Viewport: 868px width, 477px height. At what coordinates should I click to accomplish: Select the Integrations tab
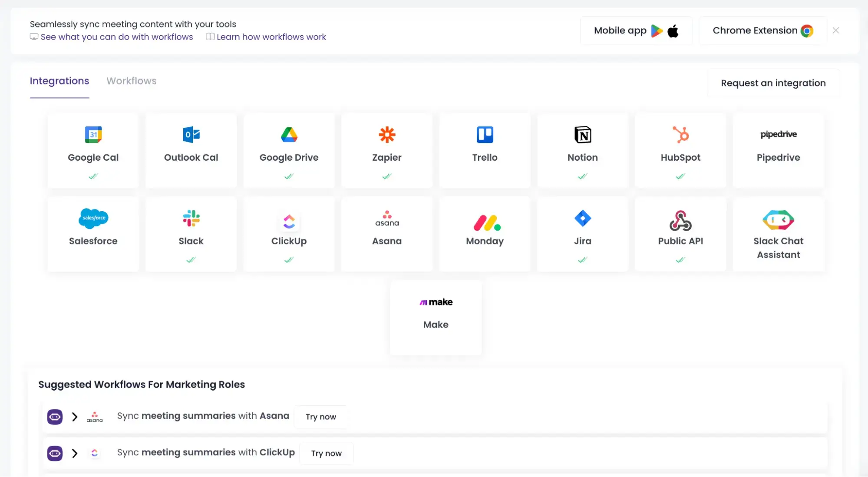coord(59,81)
